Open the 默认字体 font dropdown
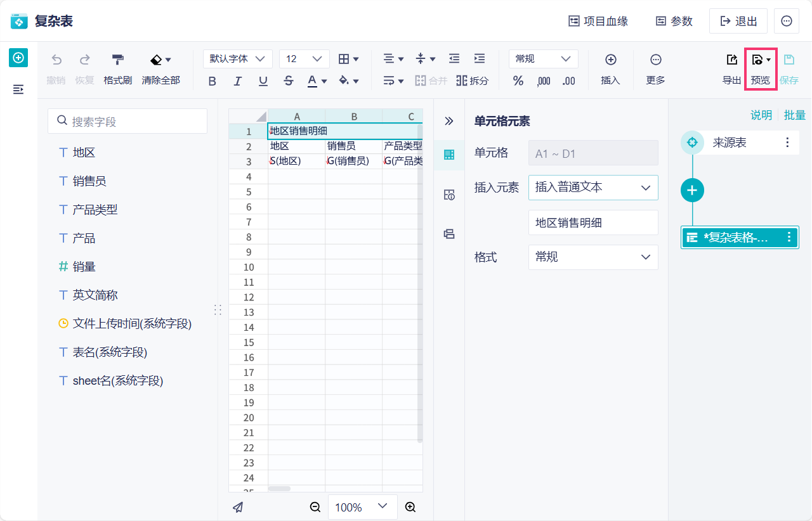This screenshot has height=521, width=812. [x=238, y=59]
